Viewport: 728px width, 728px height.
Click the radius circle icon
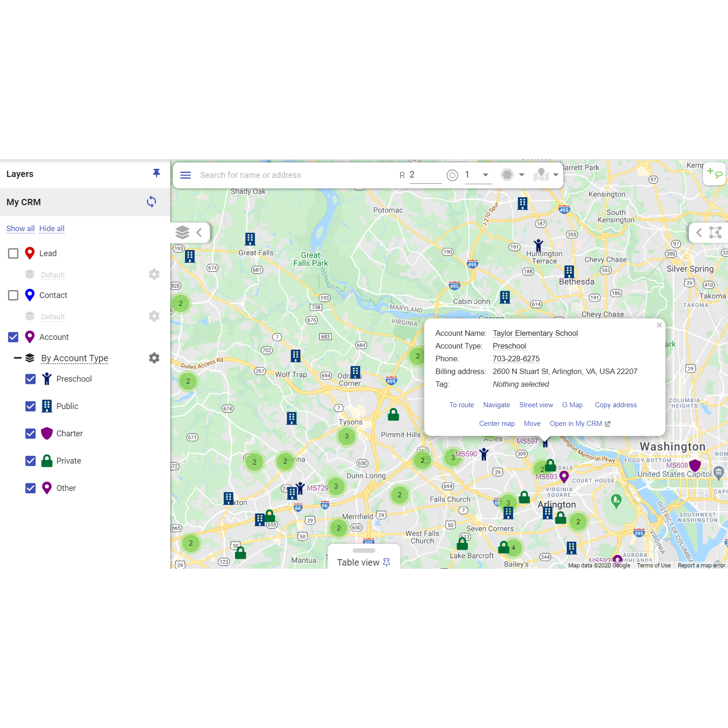coord(452,175)
